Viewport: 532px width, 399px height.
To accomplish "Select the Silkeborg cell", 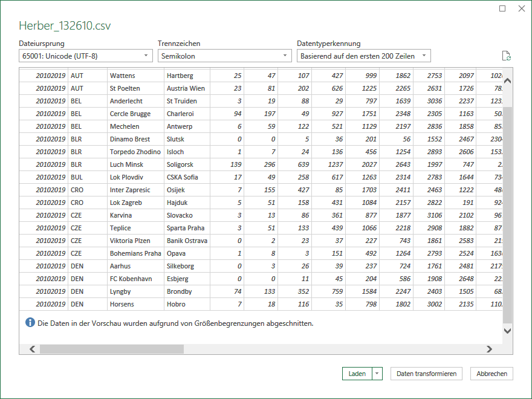I will pos(187,267).
